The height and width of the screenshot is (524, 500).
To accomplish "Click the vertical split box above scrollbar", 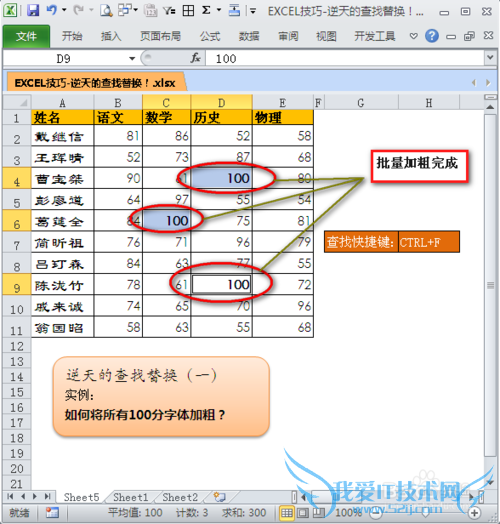I will (490, 97).
